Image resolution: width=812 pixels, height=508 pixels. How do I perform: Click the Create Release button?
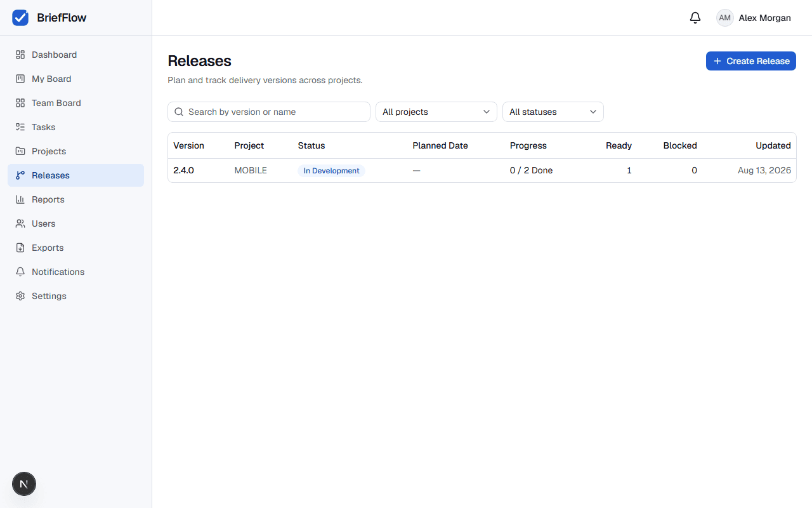(x=751, y=61)
